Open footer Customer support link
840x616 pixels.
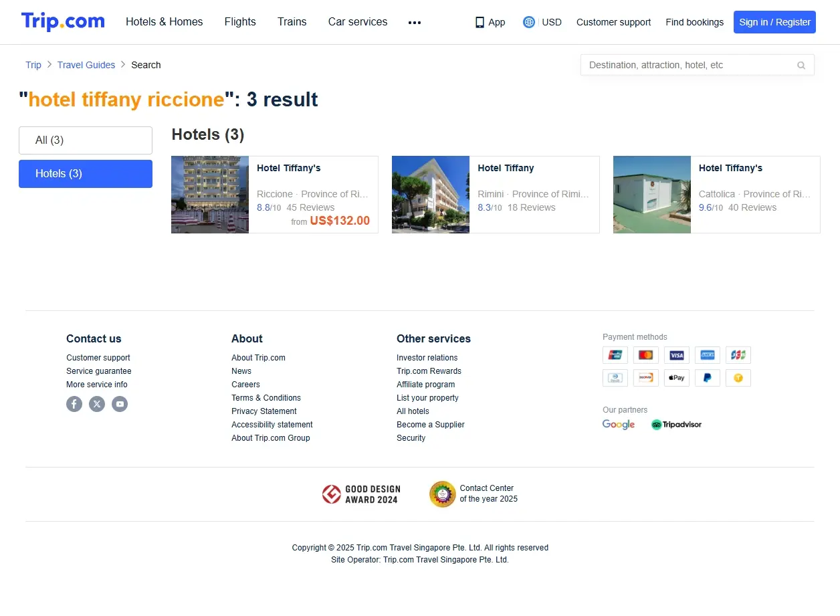[98, 358]
